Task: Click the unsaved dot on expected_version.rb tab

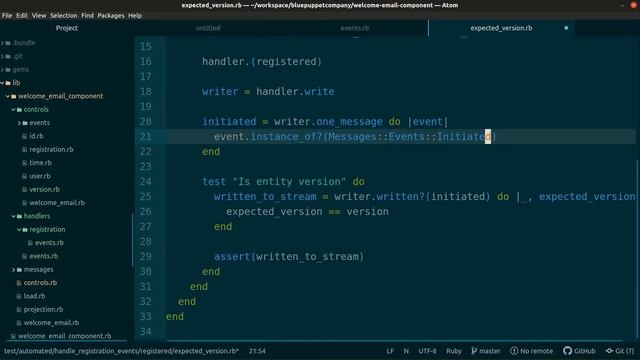Action: [x=566, y=28]
